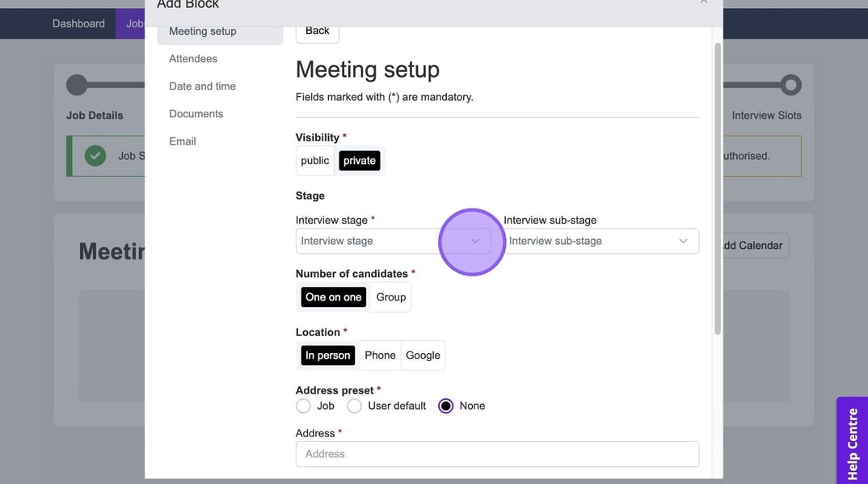Select the None address preset radio
Viewport: 868px width, 484px height.
tap(446, 406)
